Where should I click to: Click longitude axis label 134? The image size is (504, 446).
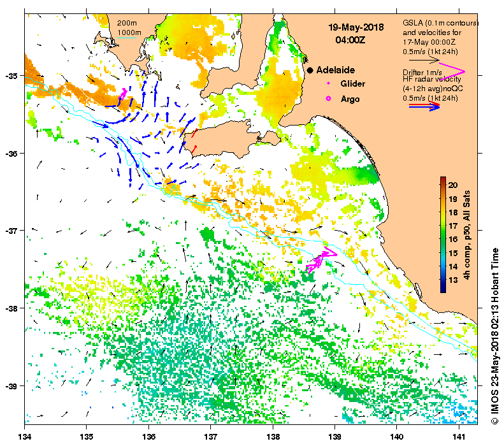[25, 436]
